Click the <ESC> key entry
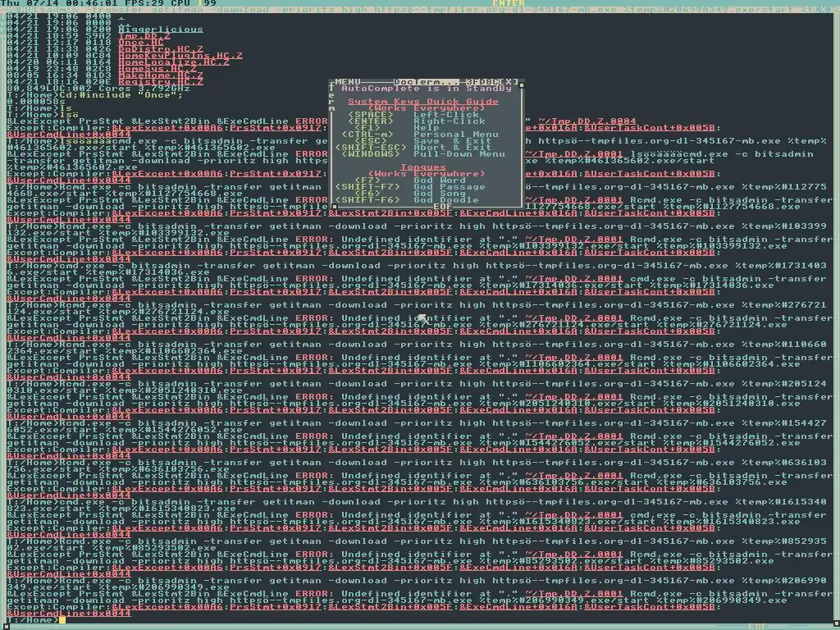The image size is (840, 630). 371,141
